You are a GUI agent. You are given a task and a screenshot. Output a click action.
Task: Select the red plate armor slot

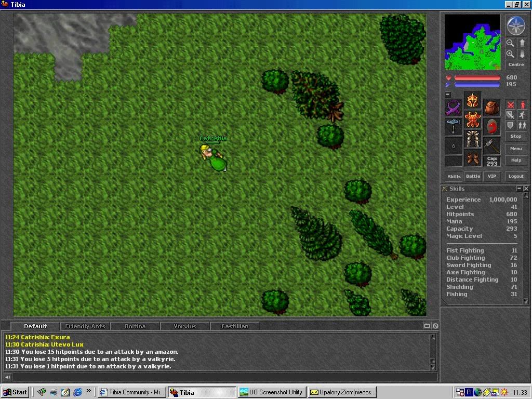point(473,119)
